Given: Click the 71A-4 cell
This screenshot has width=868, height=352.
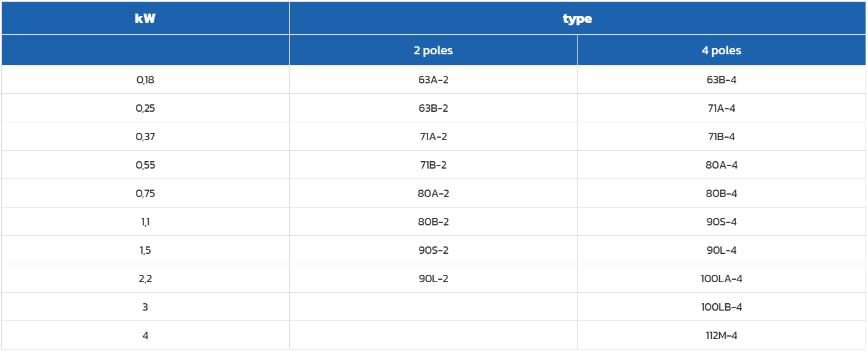Looking at the screenshot, I should click(x=721, y=108).
